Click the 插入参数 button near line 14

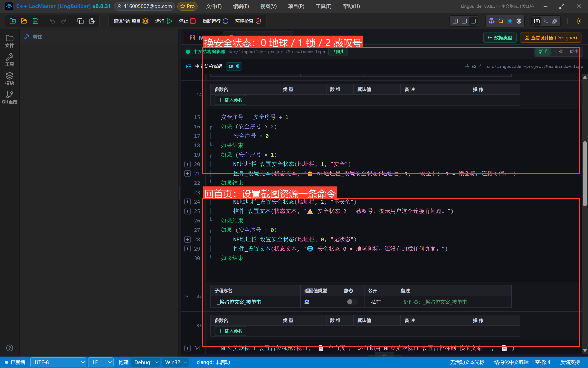[230, 100]
